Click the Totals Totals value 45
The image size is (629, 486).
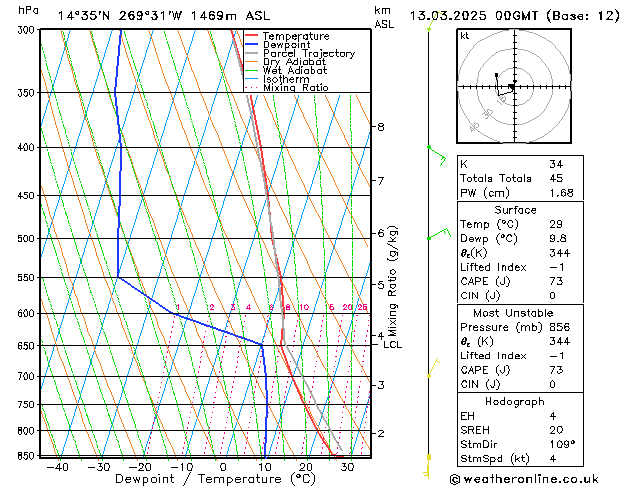556,178
